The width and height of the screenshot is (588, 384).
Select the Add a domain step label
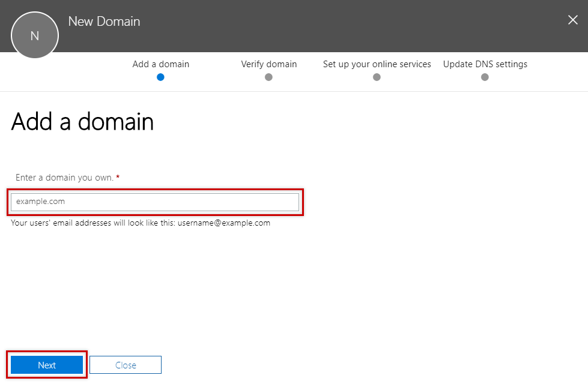click(160, 64)
